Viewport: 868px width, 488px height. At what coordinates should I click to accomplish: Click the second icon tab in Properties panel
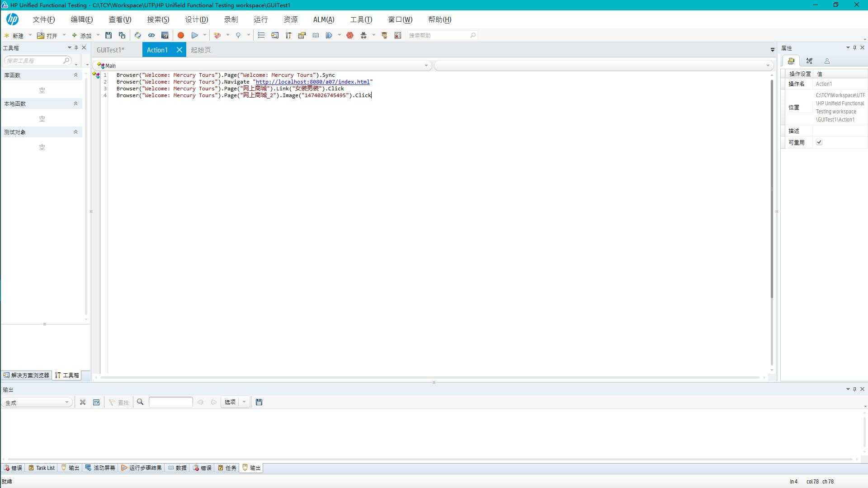tap(809, 61)
